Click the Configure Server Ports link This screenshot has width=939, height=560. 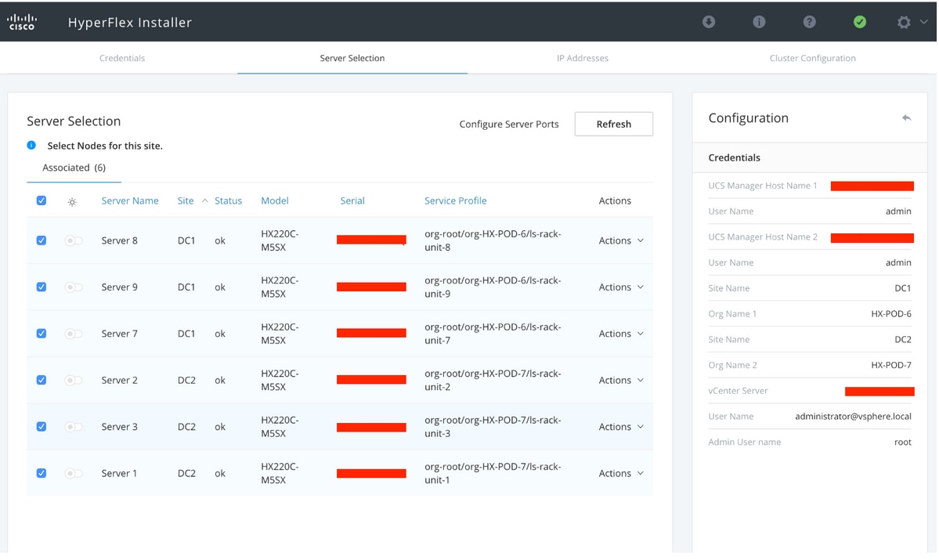tap(509, 124)
